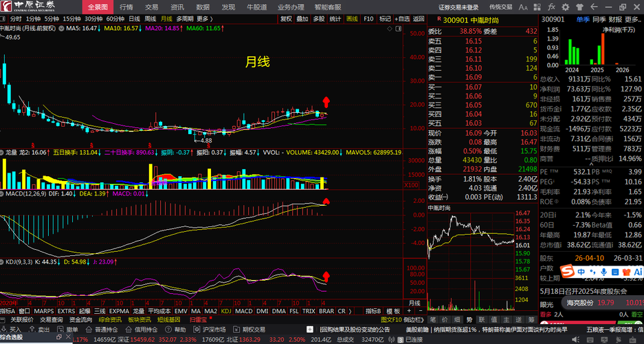This screenshot has width=644, height=344.
Task: Open the skin T-shirt icon
Action: pyautogui.click(x=579, y=7)
